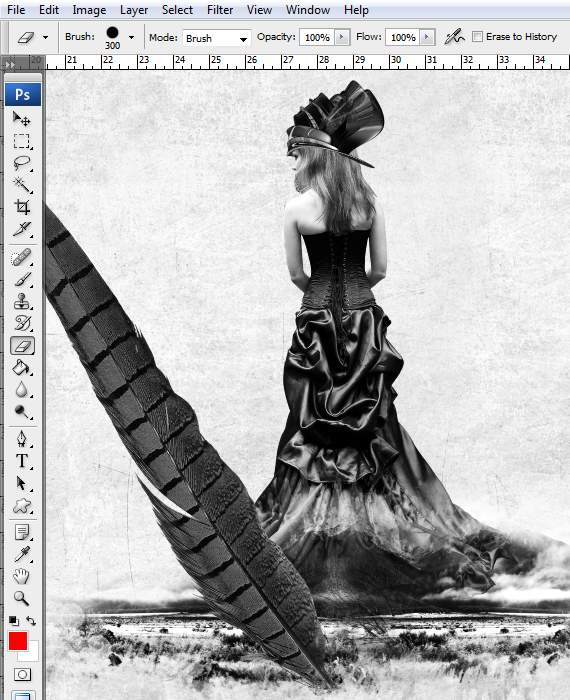The width and height of the screenshot is (570, 700).
Task: Select the Blur tool
Action: 21,390
